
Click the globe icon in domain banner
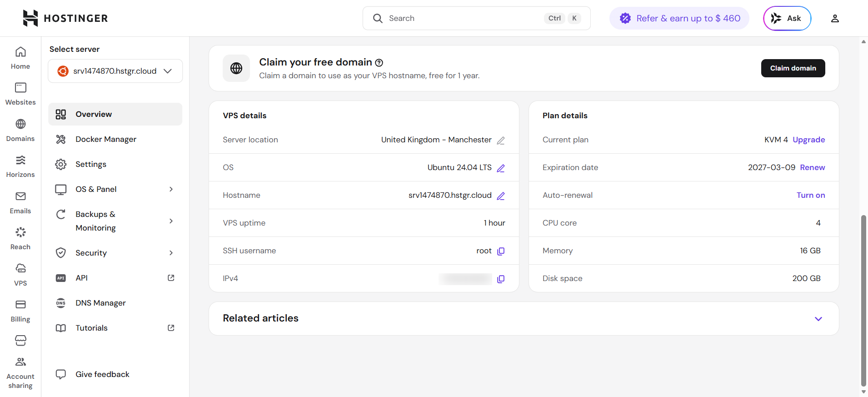(236, 68)
